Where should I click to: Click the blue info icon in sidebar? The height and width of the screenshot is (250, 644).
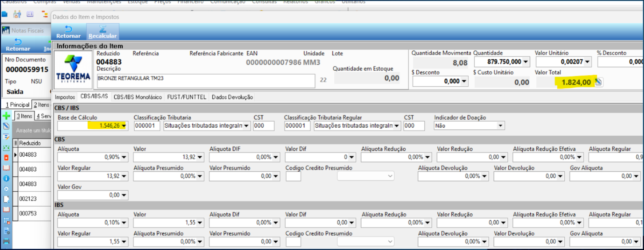click(6, 178)
